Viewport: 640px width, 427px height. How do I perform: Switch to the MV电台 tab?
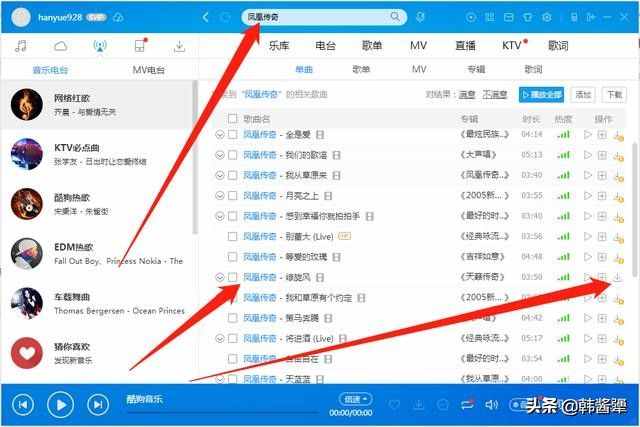149,69
